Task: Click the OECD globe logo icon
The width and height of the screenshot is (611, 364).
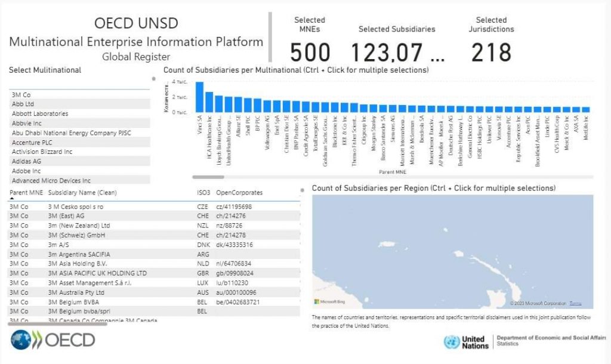Action: pos(21,340)
